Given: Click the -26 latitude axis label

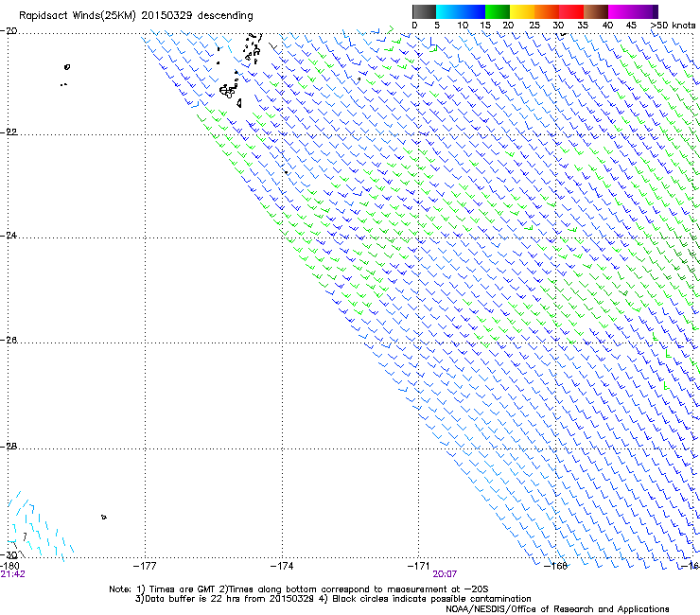Looking at the screenshot, I should [9, 341].
